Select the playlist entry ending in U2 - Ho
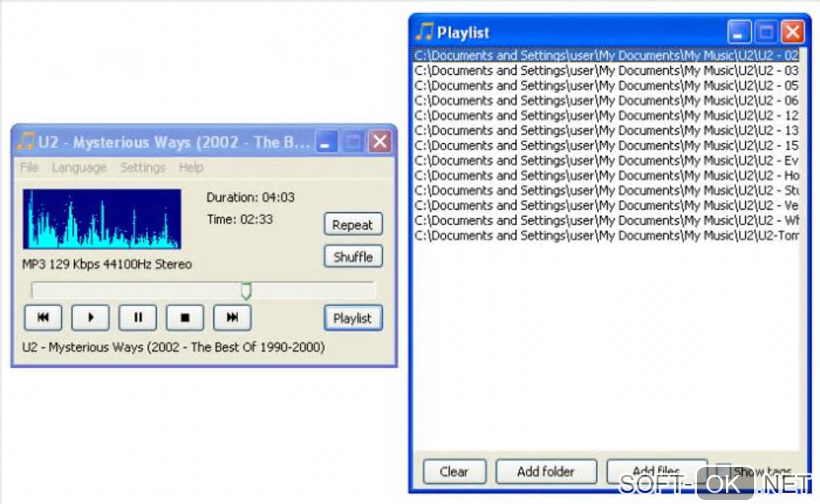The image size is (820, 504). click(x=606, y=176)
